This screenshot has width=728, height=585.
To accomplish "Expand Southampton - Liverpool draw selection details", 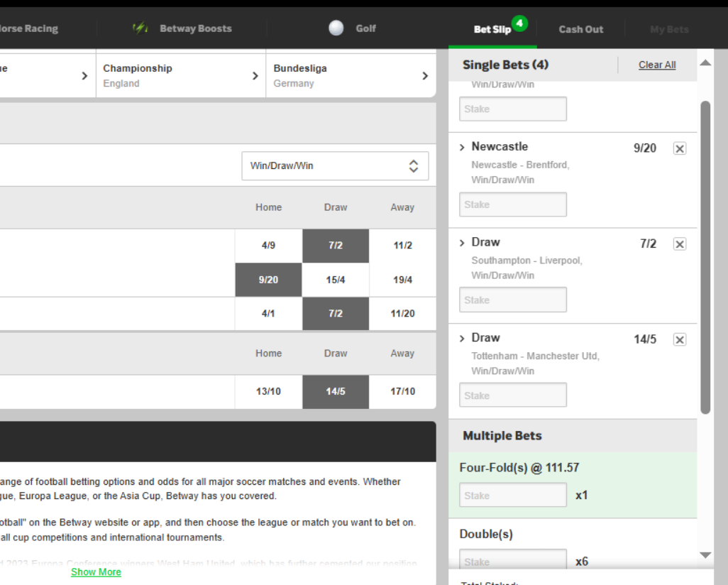I will (462, 243).
